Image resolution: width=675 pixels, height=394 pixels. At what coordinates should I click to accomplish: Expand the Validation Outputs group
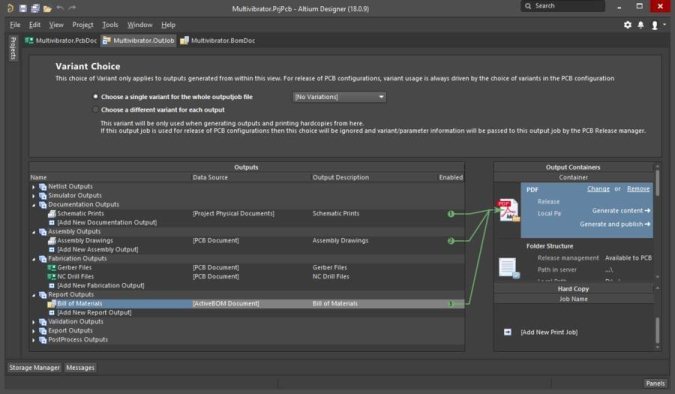point(34,322)
